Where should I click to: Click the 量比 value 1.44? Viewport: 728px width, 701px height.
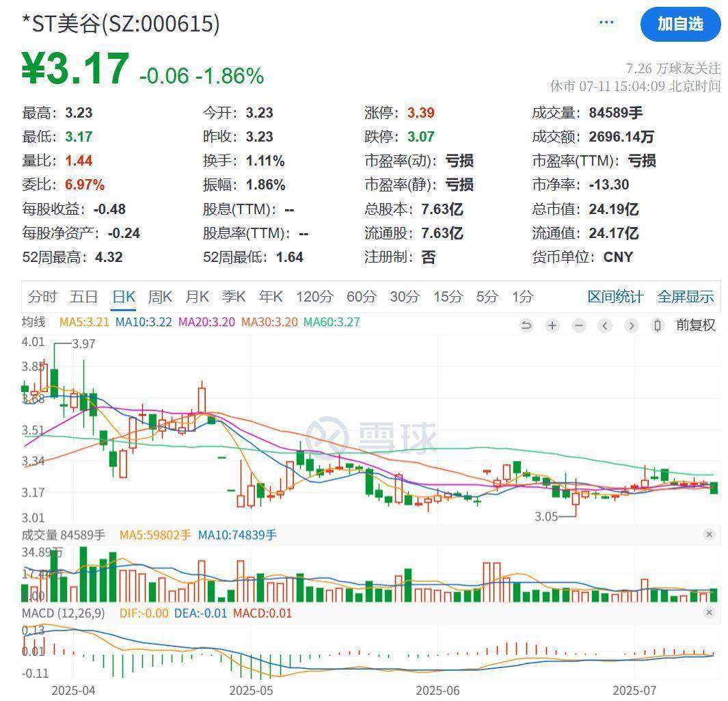(79, 161)
